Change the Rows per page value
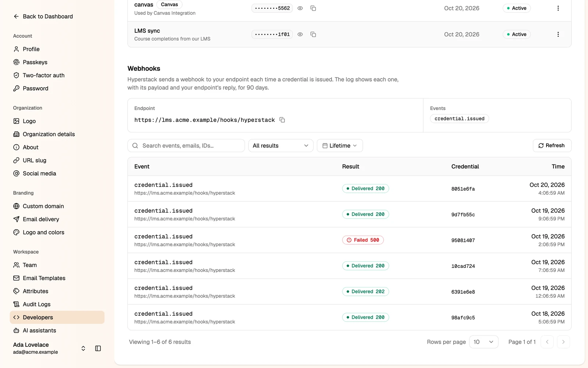 (x=484, y=342)
